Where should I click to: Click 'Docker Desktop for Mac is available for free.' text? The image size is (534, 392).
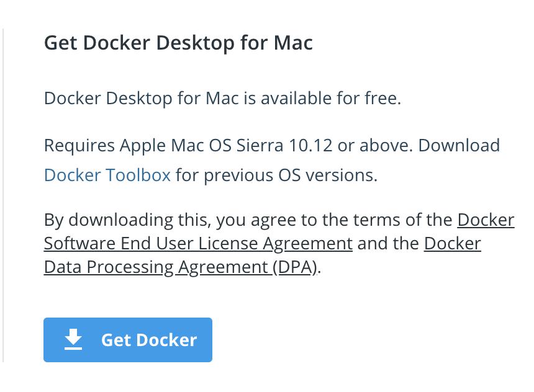pos(223,99)
